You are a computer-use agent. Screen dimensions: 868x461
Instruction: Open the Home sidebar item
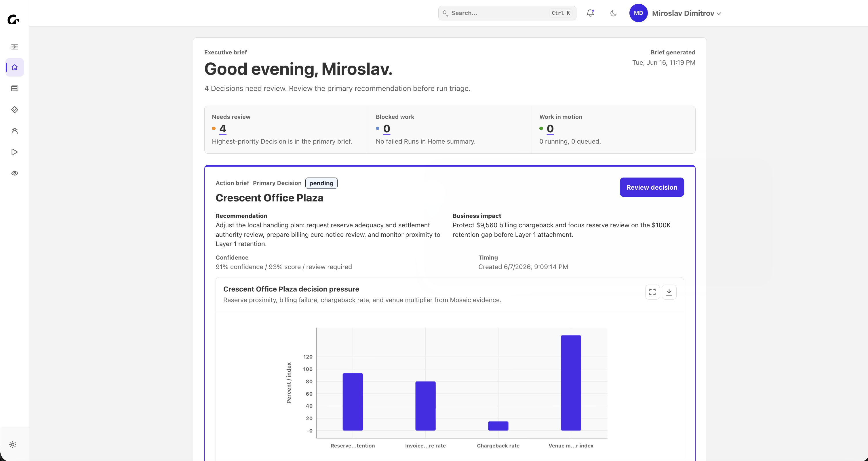point(14,67)
